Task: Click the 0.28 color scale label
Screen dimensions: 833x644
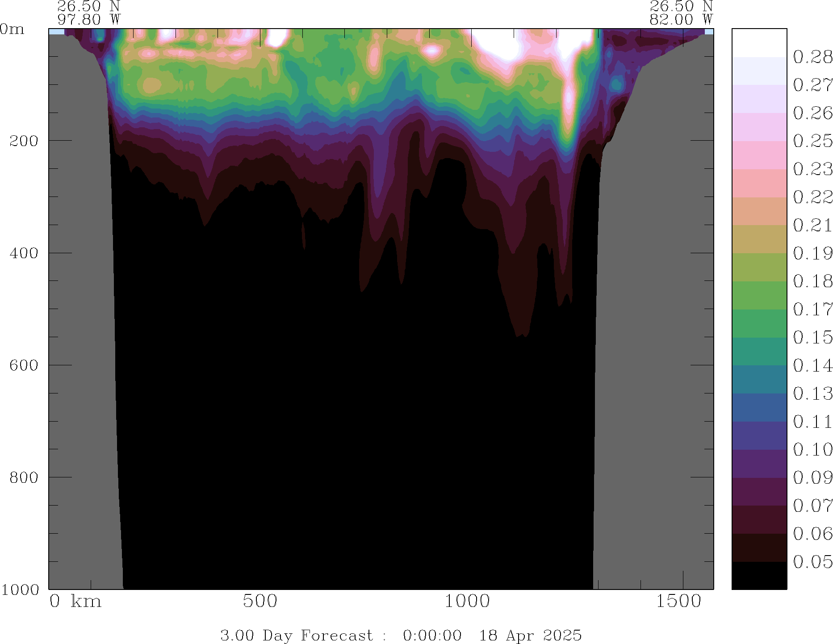Action: click(x=812, y=57)
